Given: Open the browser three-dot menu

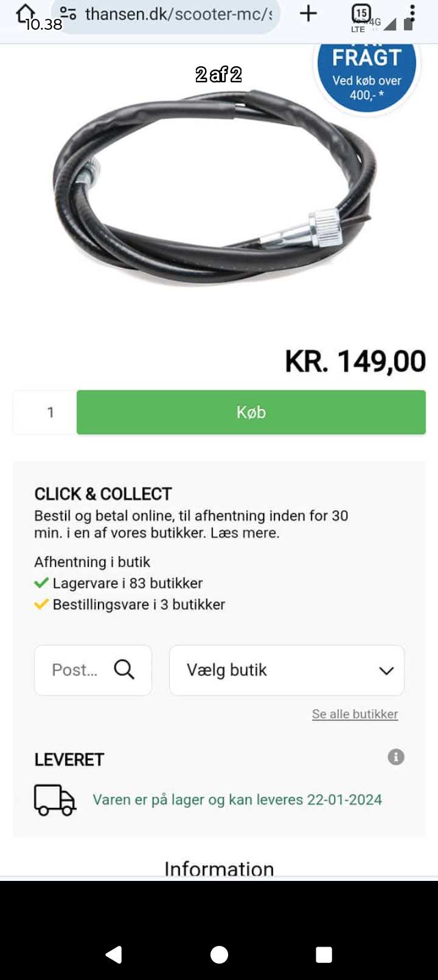Looking at the screenshot, I should [412, 13].
